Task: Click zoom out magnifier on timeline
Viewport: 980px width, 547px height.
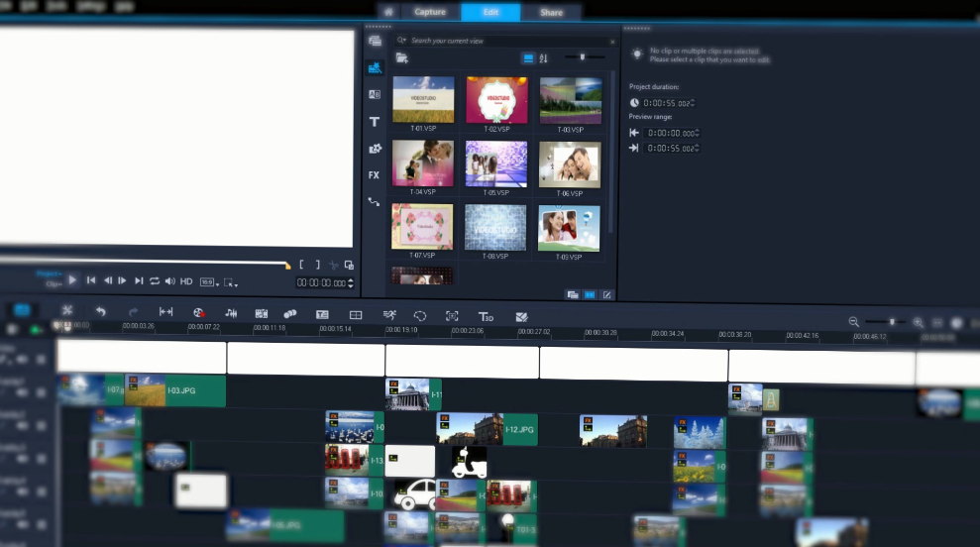Action: pos(853,322)
